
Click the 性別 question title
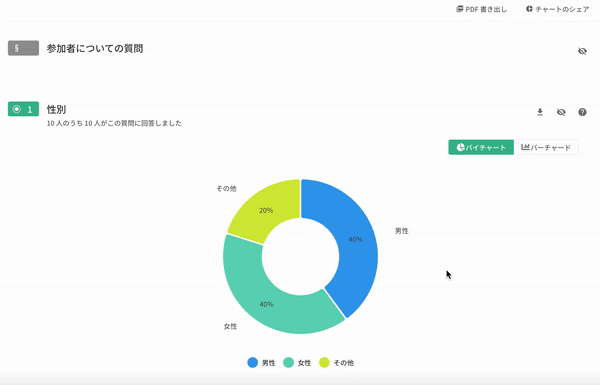[x=56, y=109]
